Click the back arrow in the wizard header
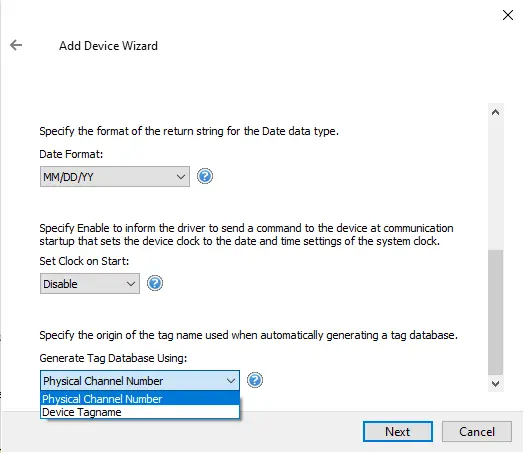The width and height of the screenshot is (524, 453). [x=16, y=45]
